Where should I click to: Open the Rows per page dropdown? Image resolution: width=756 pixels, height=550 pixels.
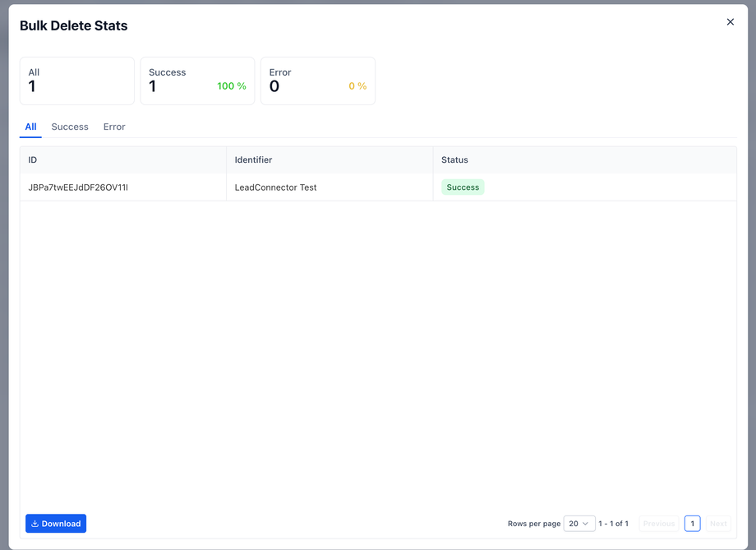coord(579,524)
